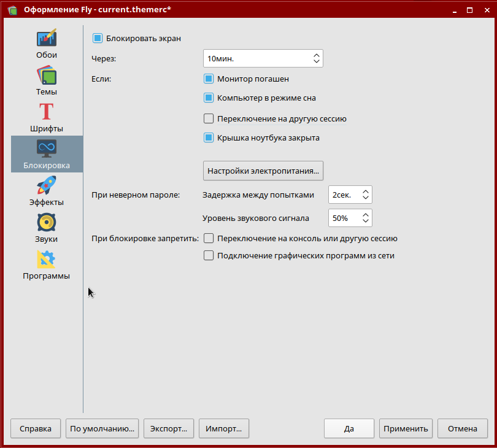Click the 2сек. delay spin box arrows
Screen dimensions: 497x448
(365, 195)
